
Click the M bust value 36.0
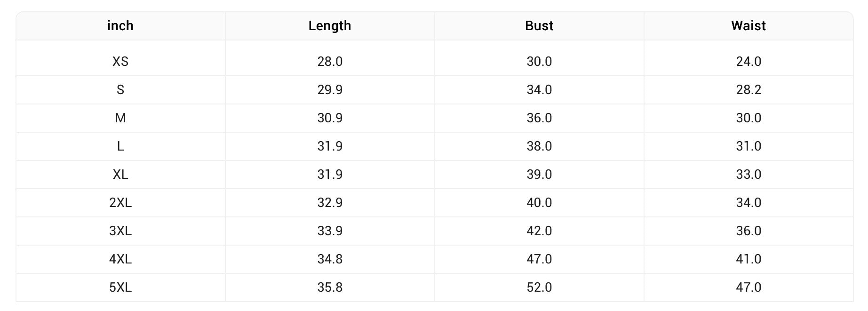coord(539,118)
